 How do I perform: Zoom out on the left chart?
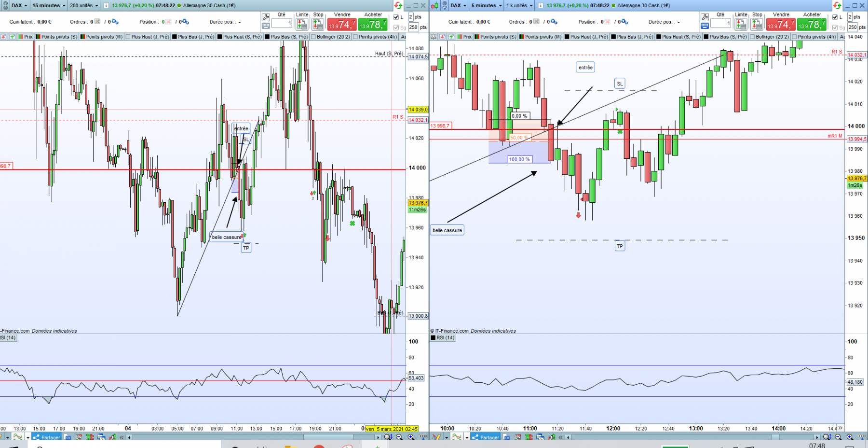399,437
